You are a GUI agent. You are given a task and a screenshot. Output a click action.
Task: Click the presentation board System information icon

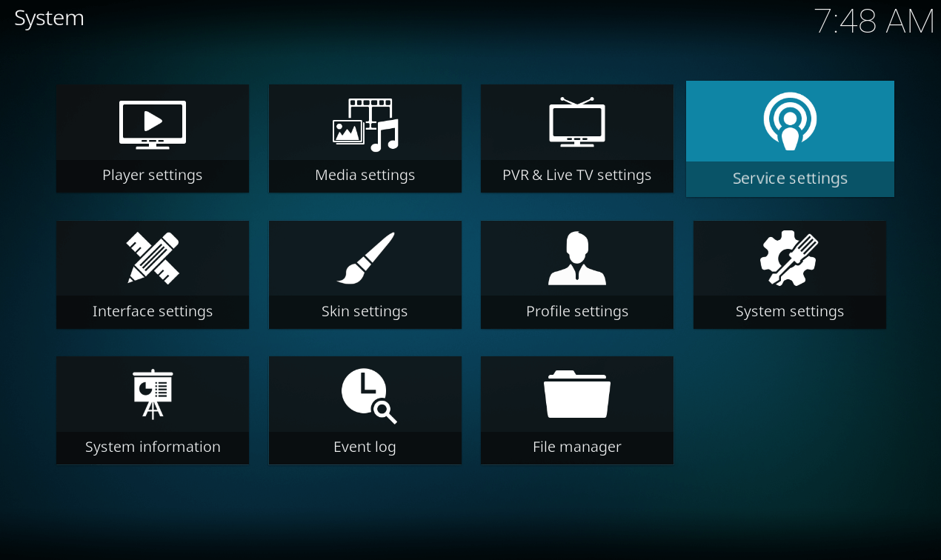click(153, 393)
